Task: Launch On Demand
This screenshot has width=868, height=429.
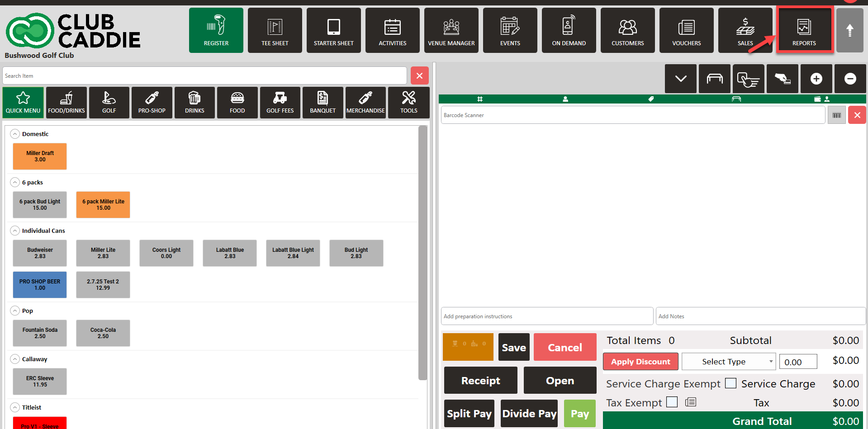Action: coord(569,30)
